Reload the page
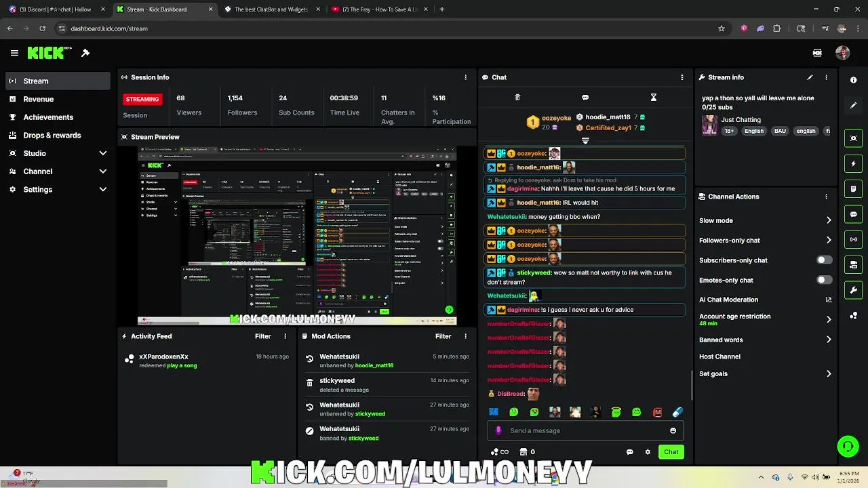868x488 pixels. tap(42, 28)
